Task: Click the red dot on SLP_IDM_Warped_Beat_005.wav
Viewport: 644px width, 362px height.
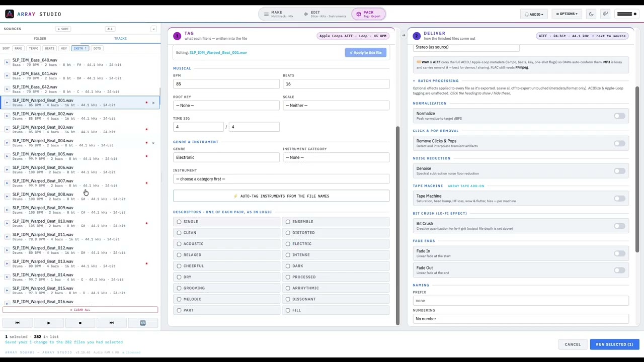Action: click(146, 156)
